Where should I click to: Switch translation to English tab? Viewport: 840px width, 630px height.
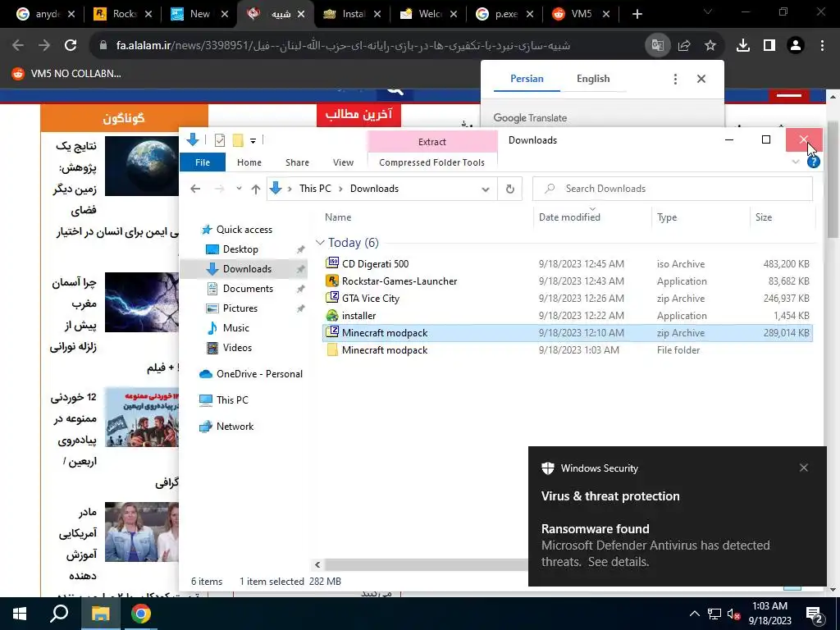(x=593, y=79)
